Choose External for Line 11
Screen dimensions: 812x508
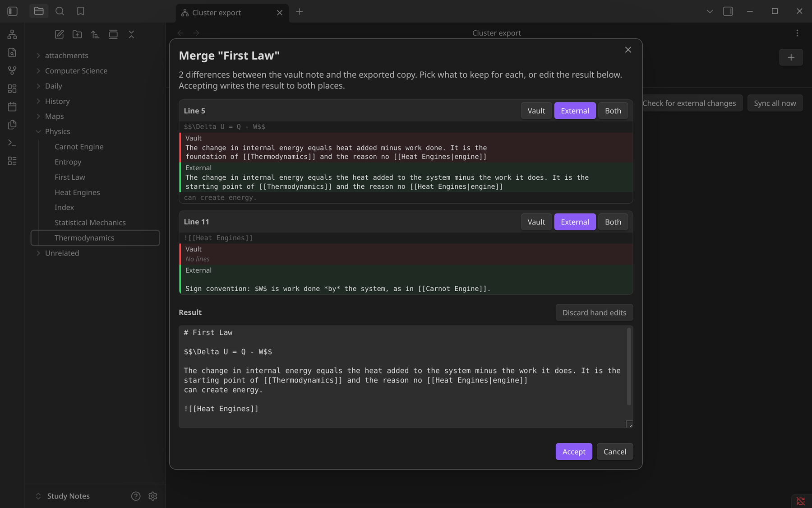click(575, 222)
